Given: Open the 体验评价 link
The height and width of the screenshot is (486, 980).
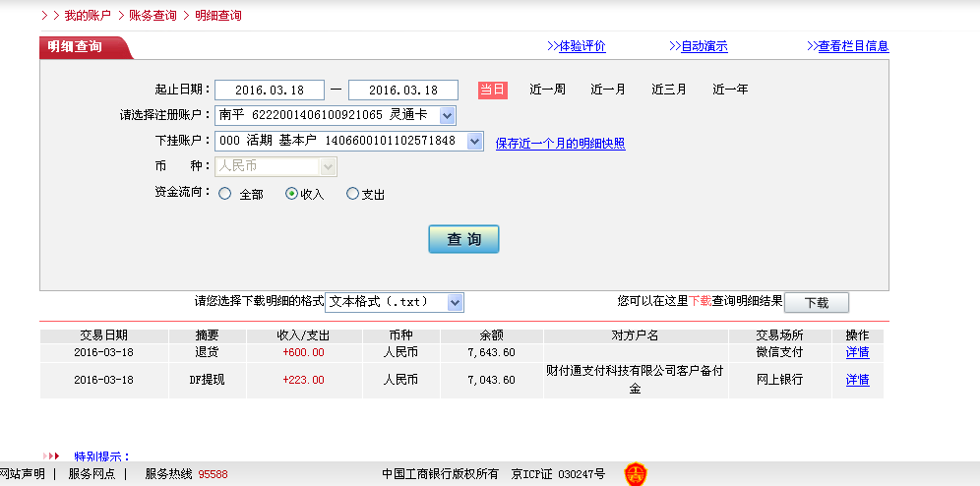Looking at the screenshot, I should [x=582, y=46].
